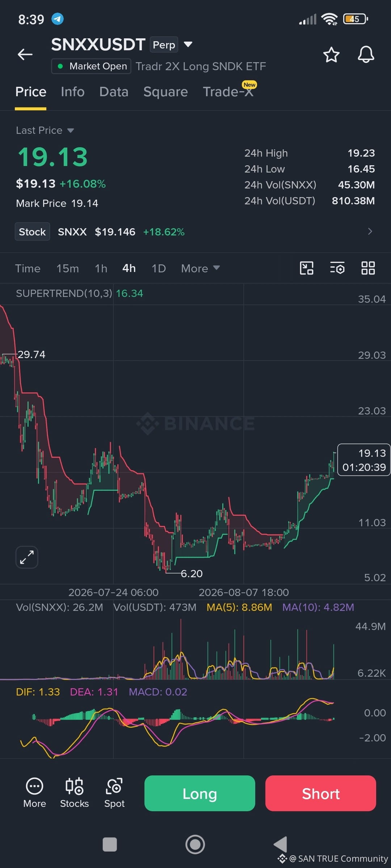391x868 pixels.
Task: Open the SNXX stock details chevron
Action: pyautogui.click(x=370, y=231)
